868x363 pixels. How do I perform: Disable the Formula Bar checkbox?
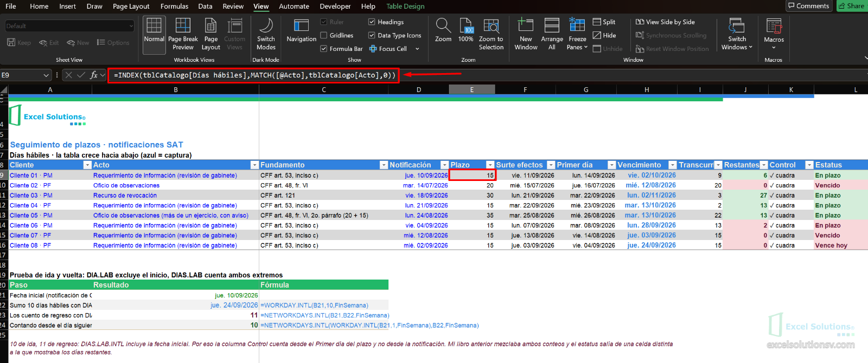tap(324, 49)
